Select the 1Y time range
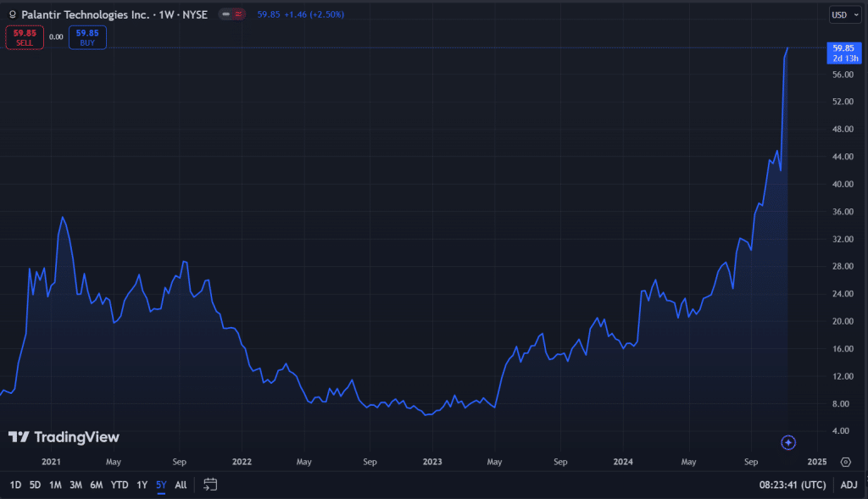This screenshot has width=868, height=499. pyautogui.click(x=142, y=485)
